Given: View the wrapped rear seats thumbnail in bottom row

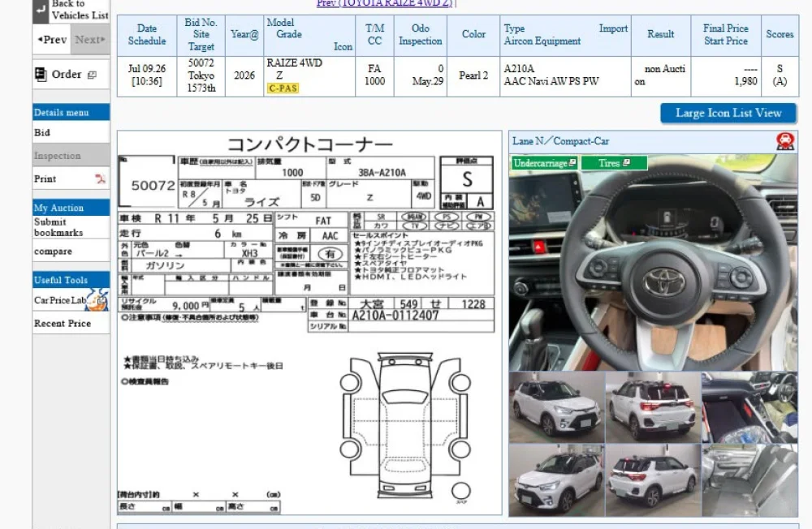Looking at the screenshot, I should point(749,480).
